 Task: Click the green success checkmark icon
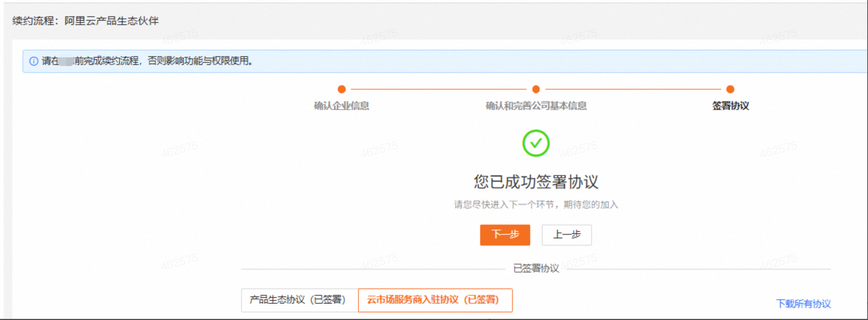click(x=536, y=143)
